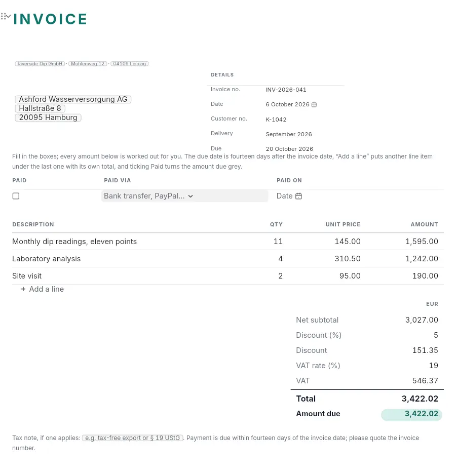Click the invoice date 6 October 2026
The image size is (456, 476).
(287, 104)
